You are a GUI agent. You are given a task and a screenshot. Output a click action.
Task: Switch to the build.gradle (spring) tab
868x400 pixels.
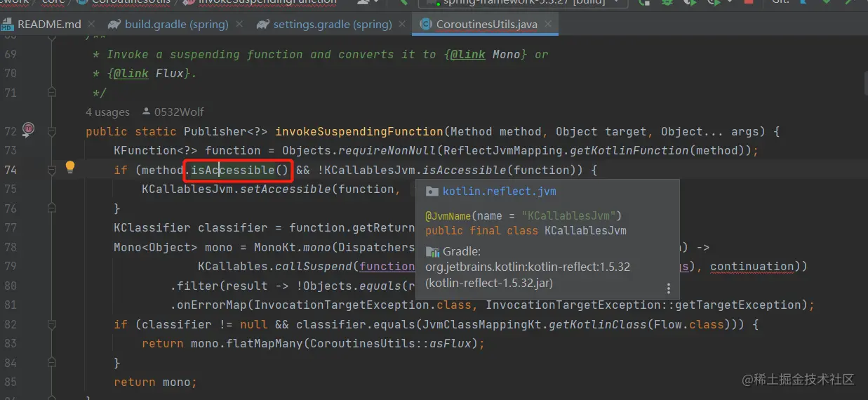tap(176, 24)
